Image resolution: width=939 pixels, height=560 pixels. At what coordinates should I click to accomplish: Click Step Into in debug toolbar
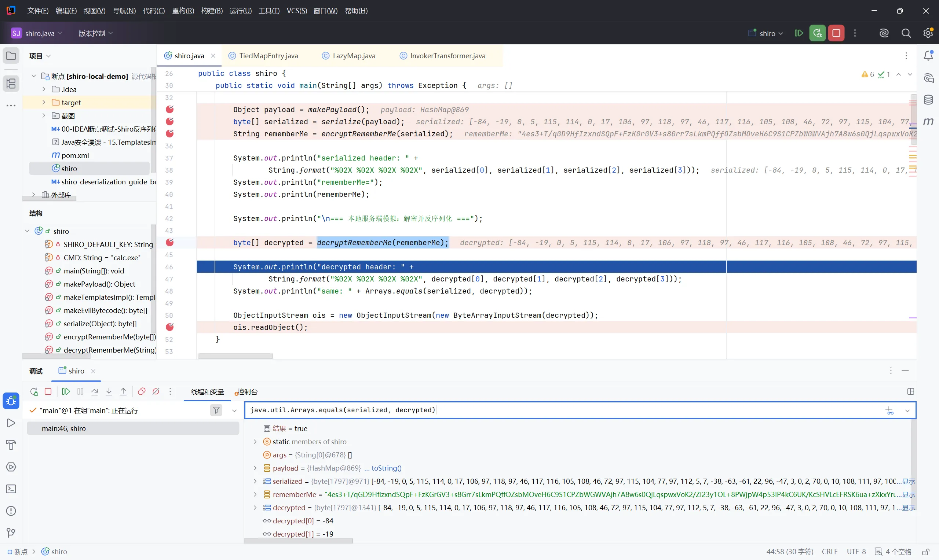pos(109,392)
